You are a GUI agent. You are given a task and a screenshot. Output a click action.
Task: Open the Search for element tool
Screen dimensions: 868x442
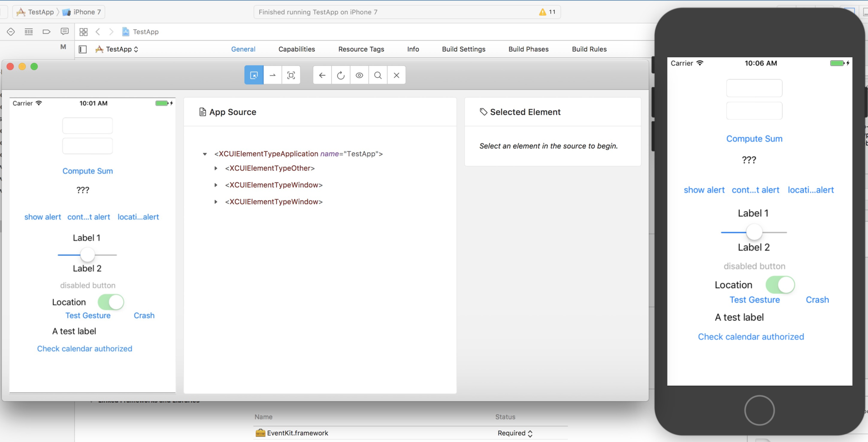(378, 75)
